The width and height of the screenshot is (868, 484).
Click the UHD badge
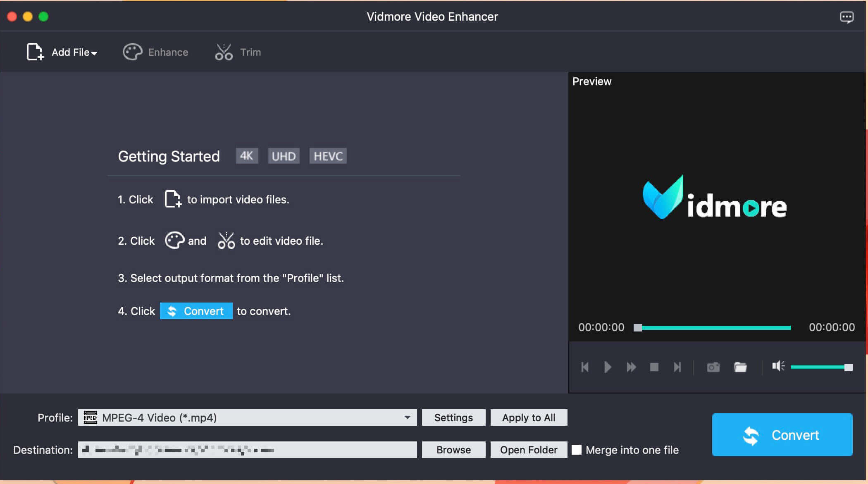pyautogui.click(x=284, y=156)
